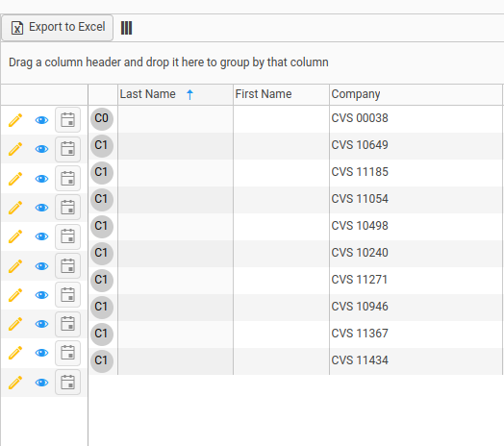Click the view eye icon in the ninth row
Viewport: 504px width, 446px height.
41,353
